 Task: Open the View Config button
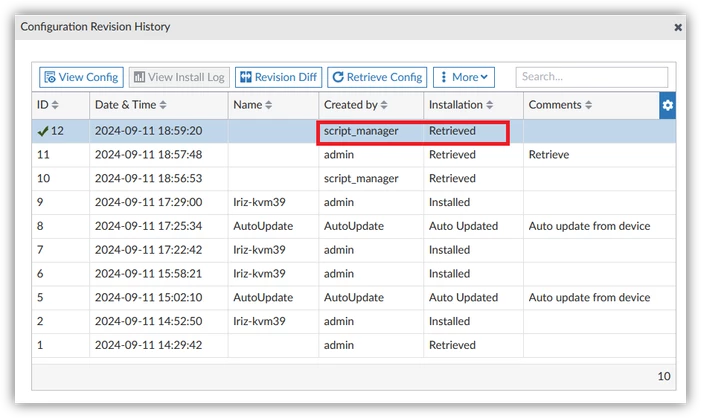click(81, 77)
